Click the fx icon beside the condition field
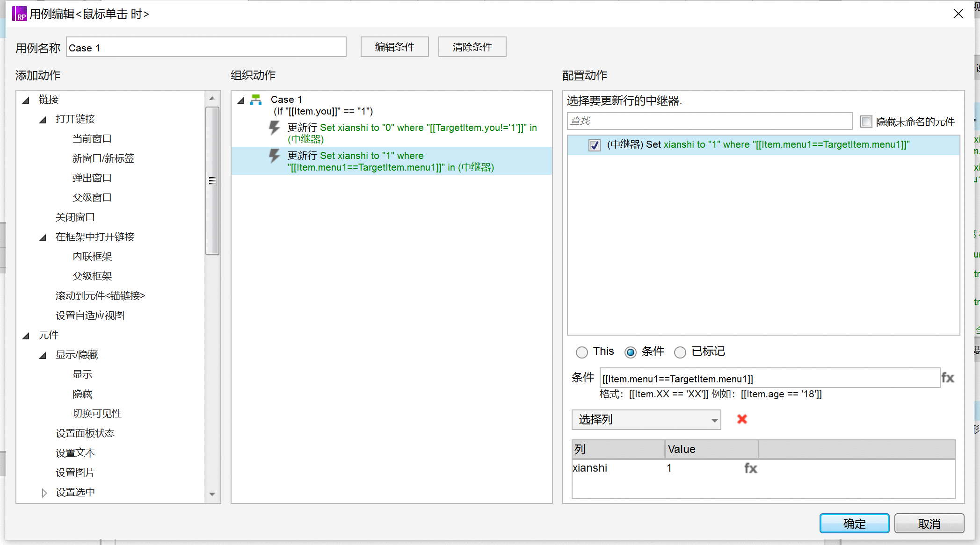 click(948, 378)
